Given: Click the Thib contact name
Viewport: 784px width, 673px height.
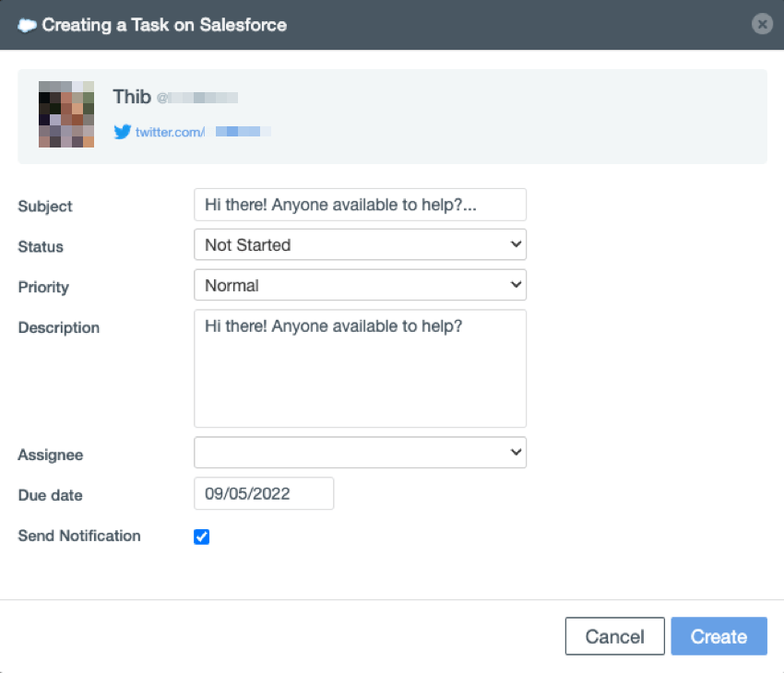Looking at the screenshot, I should click(132, 97).
